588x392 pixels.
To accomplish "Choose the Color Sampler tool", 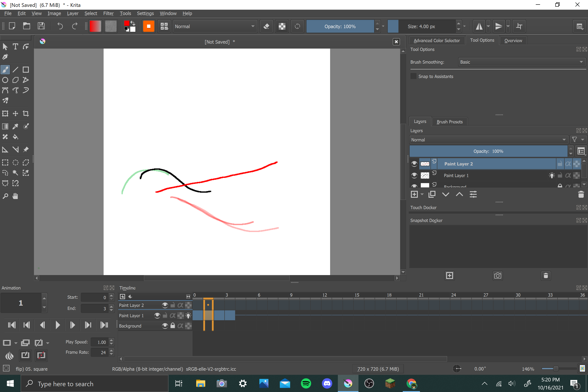I will point(15,127).
